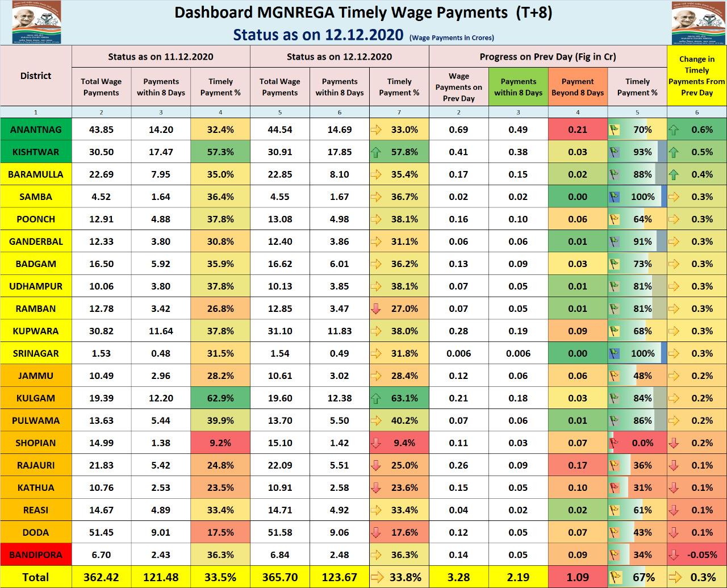Click the yellow right arrow beside ANANTNAG 33.0%

pos(377,130)
